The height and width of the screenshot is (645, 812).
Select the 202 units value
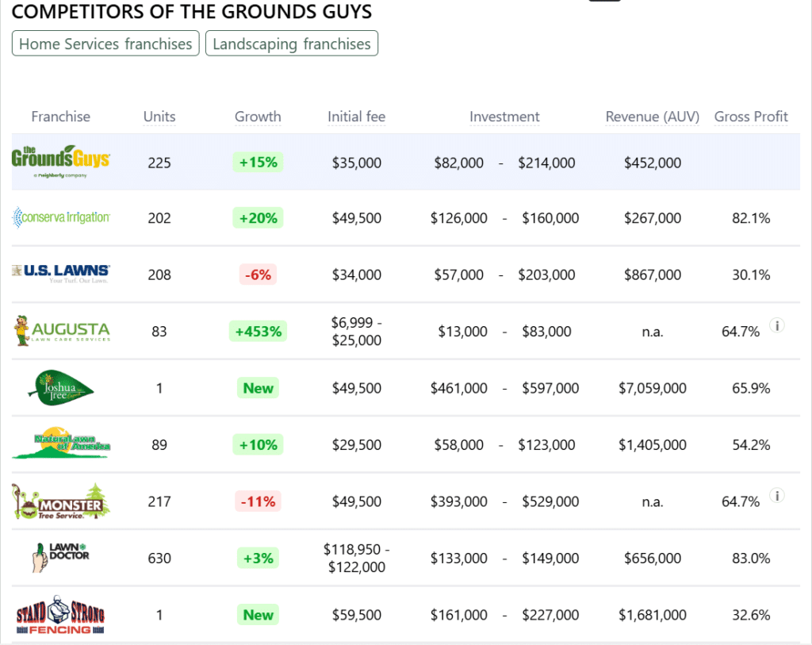coord(159,218)
